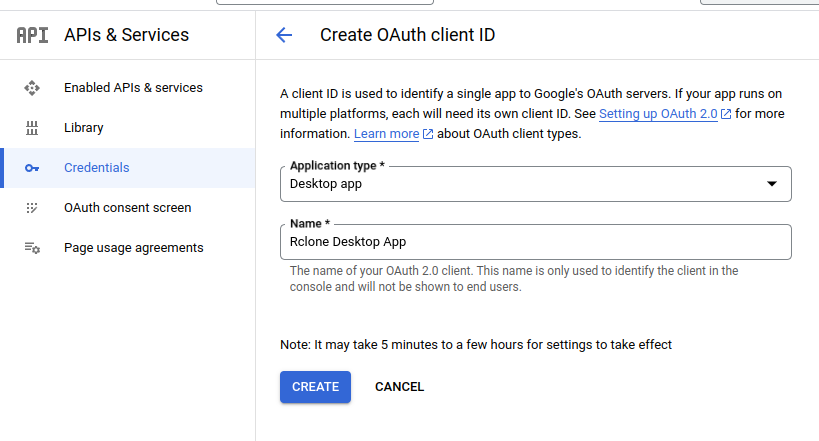Open Page usage agreements section
The height and width of the screenshot is (441, 819).
[134, 248]
